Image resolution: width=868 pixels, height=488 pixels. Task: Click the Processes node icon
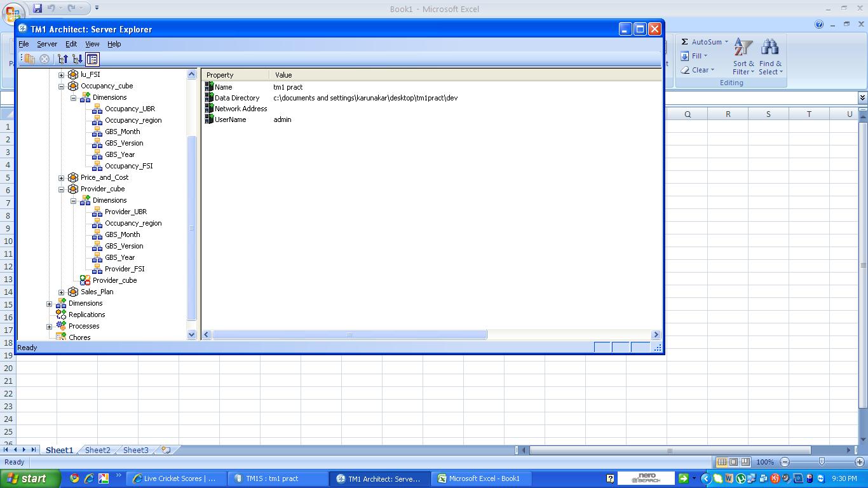coord(61,326)
